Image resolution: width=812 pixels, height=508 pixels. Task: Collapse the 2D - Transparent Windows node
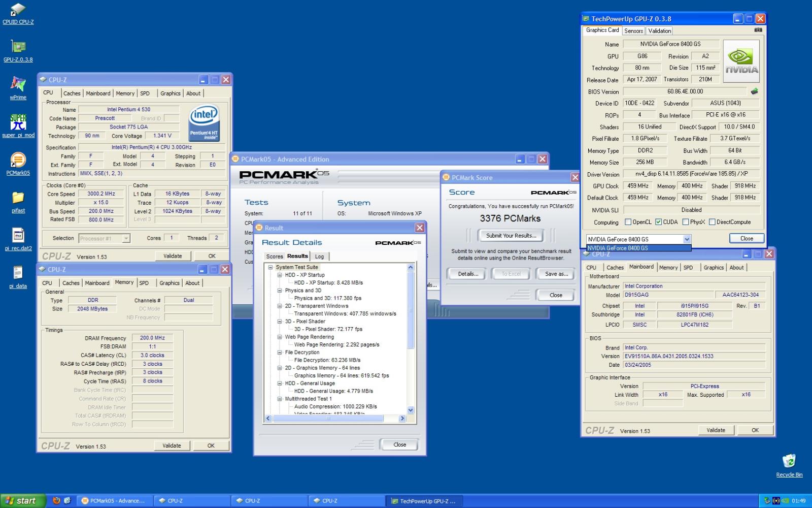(280, 306)
